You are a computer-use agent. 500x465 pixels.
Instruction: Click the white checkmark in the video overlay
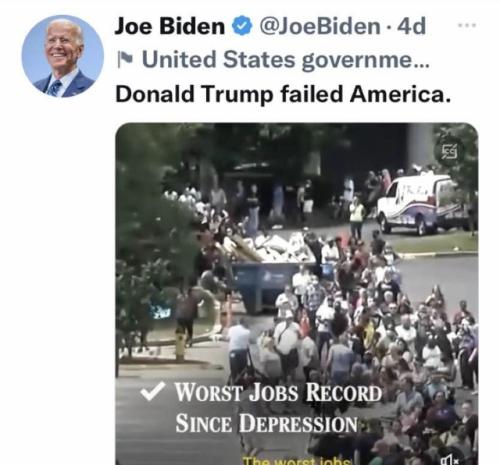pyautogui.click(x=152, y=391)
